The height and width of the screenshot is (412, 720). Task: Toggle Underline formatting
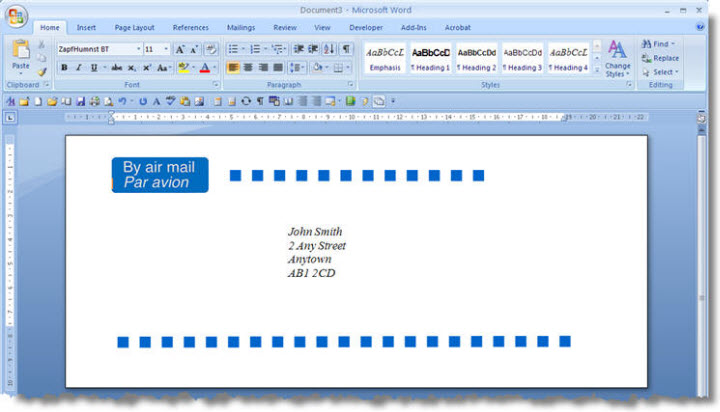(94, 68)
